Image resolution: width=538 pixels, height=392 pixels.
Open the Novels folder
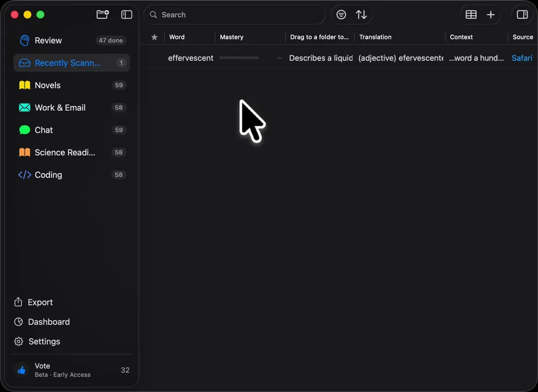click(x=72, y=85)
